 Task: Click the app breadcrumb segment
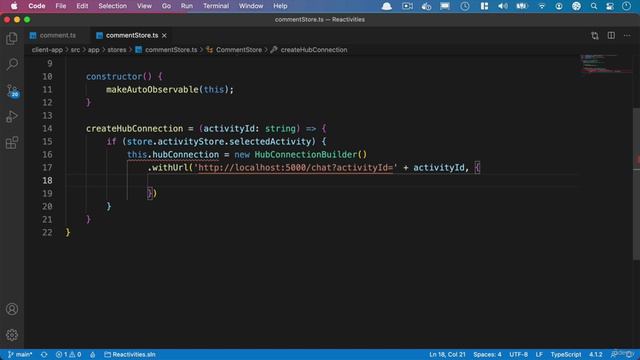tap(93, 50)
